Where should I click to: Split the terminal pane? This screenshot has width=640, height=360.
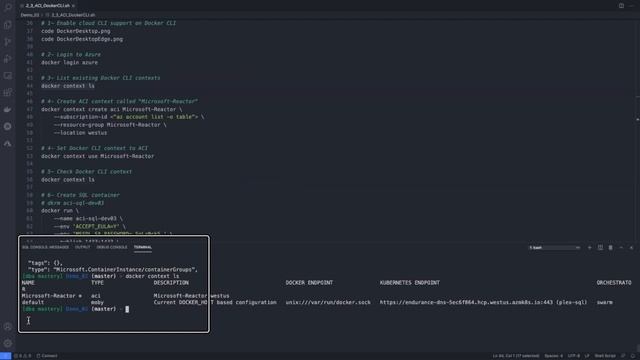(x=600, y=247)
